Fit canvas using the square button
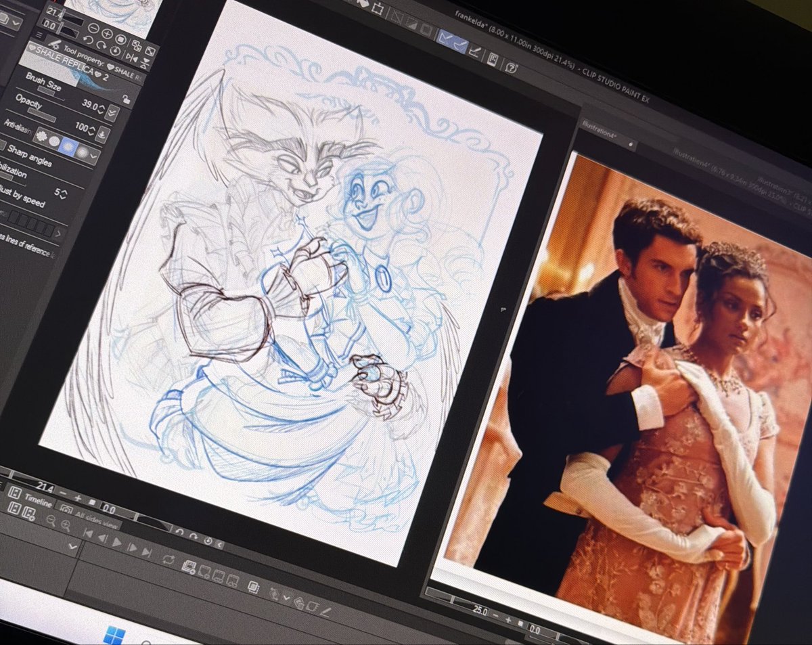 (x=91, y=502)
